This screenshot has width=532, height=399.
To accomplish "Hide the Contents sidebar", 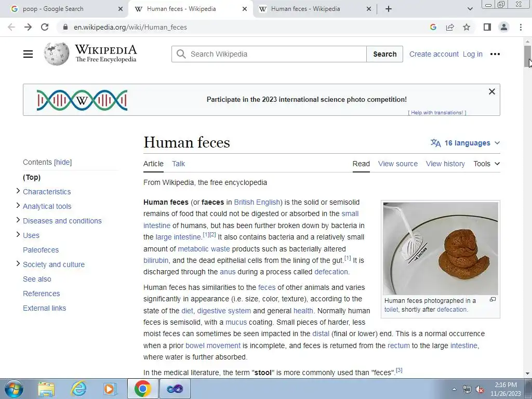I will (x=63, y=162).
